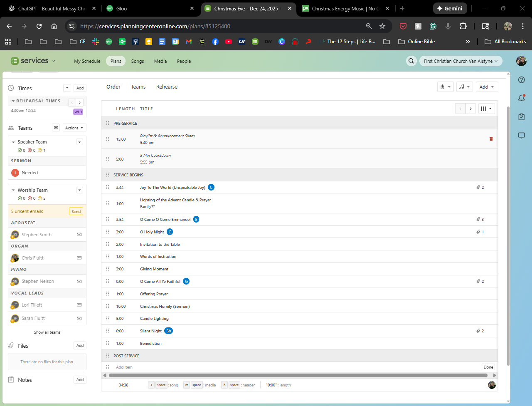
Task: Collapse the Worship Team group
Action: click(13, 190)
